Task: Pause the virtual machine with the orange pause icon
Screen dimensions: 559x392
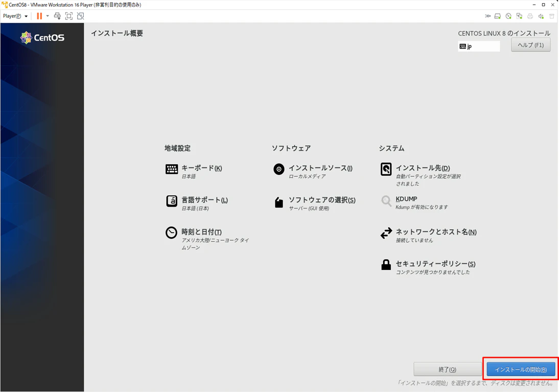Action: click(x=39, y=16)
